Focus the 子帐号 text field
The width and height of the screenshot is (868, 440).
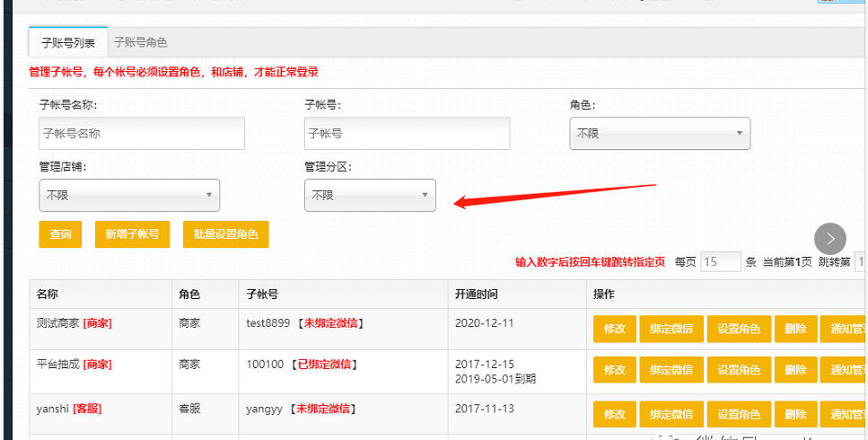407,133
